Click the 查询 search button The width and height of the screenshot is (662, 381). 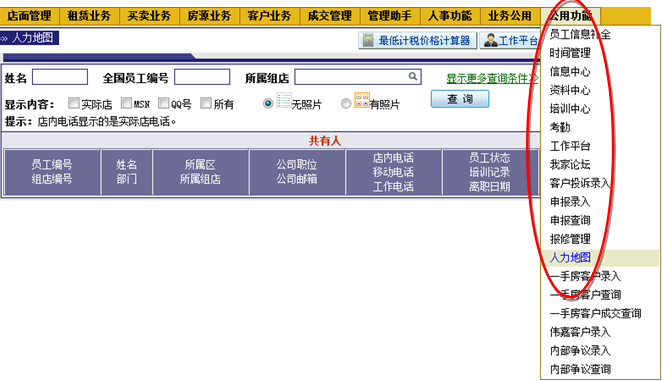(x=460, y=99)
